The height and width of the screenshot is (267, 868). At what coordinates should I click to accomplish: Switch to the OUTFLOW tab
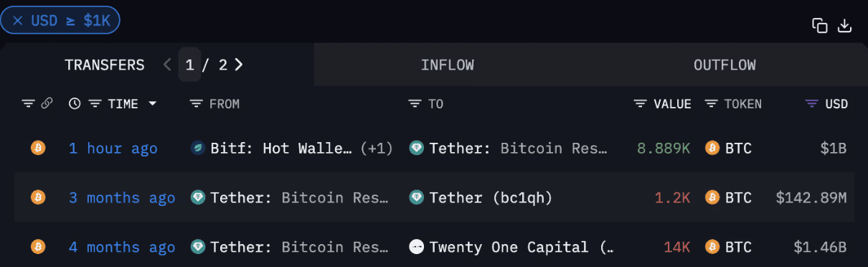pyautogui.click(x=725, y=65)
